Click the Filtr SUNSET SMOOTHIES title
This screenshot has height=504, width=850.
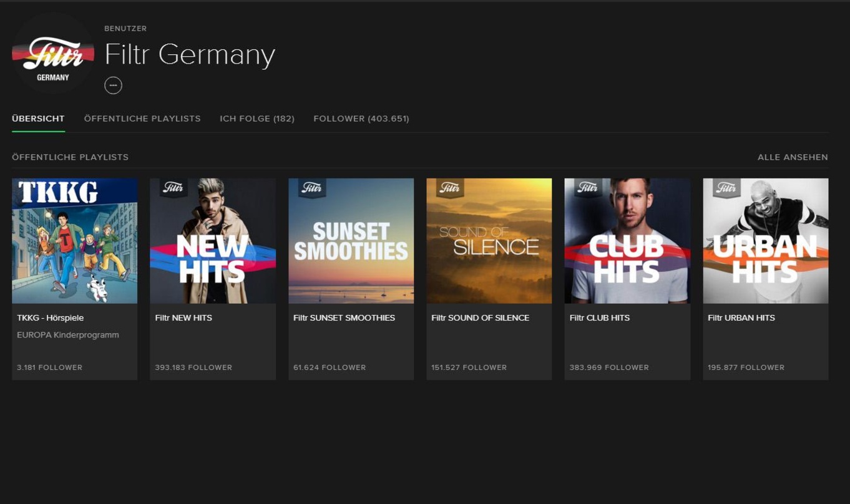click(x=344, y=317)
